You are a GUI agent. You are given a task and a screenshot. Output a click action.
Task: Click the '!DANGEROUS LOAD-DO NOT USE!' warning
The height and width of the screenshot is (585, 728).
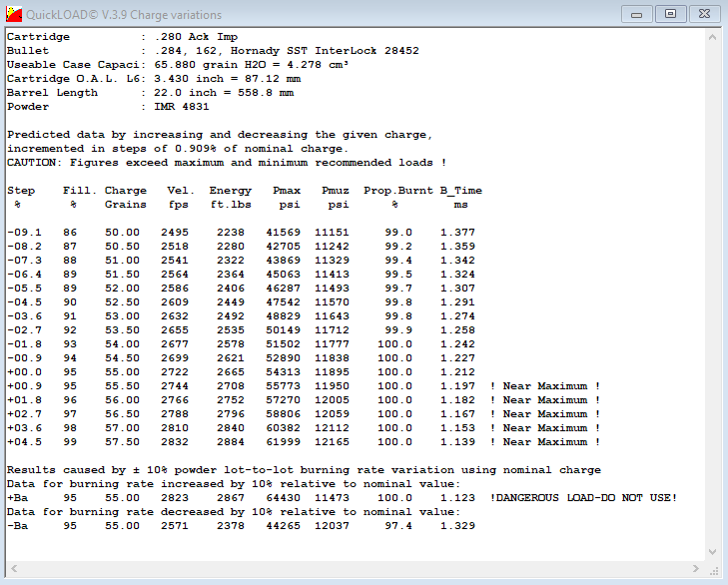coord(583,498)
